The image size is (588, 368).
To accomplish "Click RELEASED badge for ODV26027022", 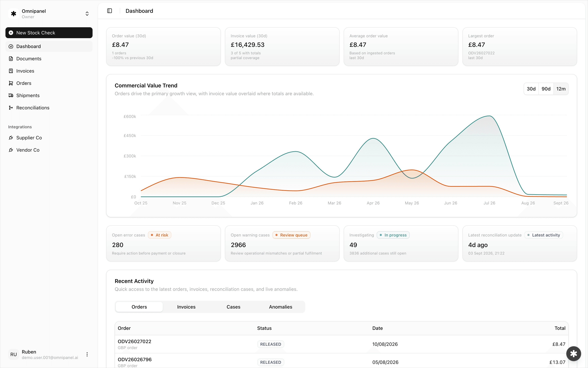I will point(270,344).
